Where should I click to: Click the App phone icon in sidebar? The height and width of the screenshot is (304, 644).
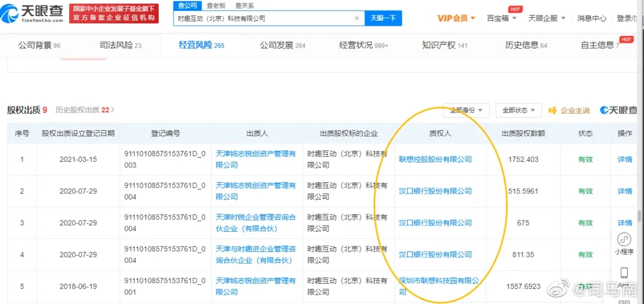tap(624, 274)
